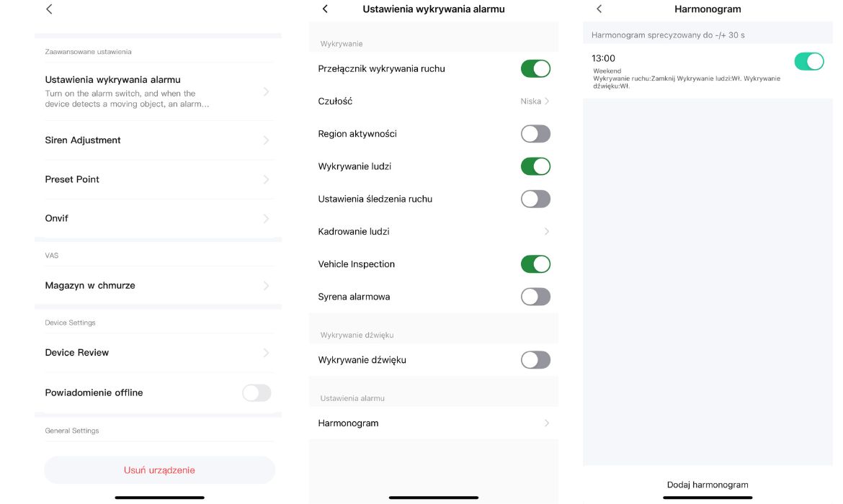Toggle Powiadomienie offline switch

(257, 392)
